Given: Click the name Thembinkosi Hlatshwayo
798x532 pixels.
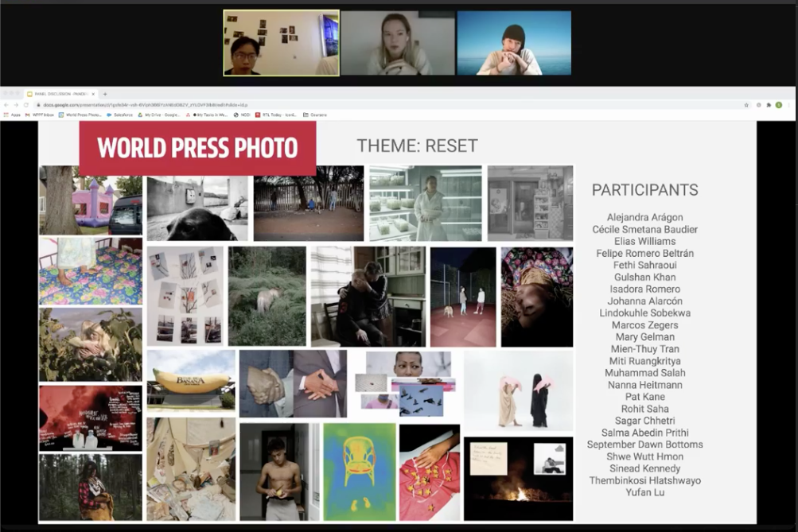Looking at the screenshot, I should pos(644,480).
